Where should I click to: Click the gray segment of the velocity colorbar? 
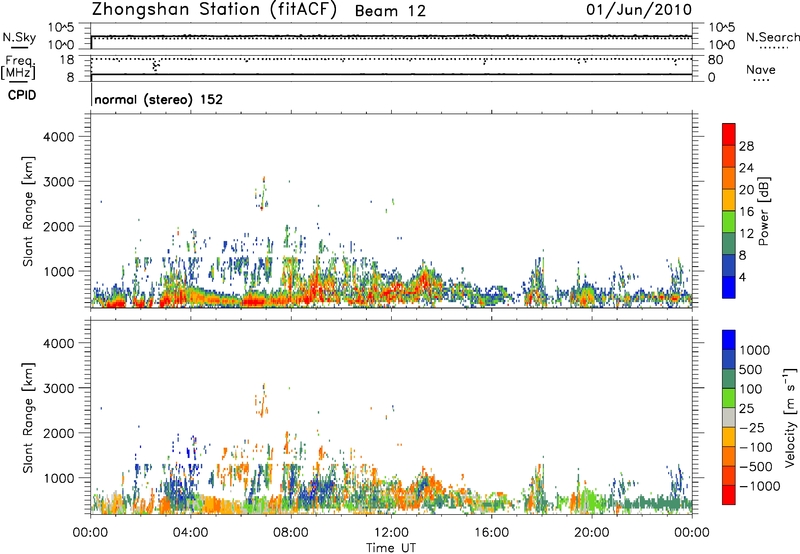point(729,417)
